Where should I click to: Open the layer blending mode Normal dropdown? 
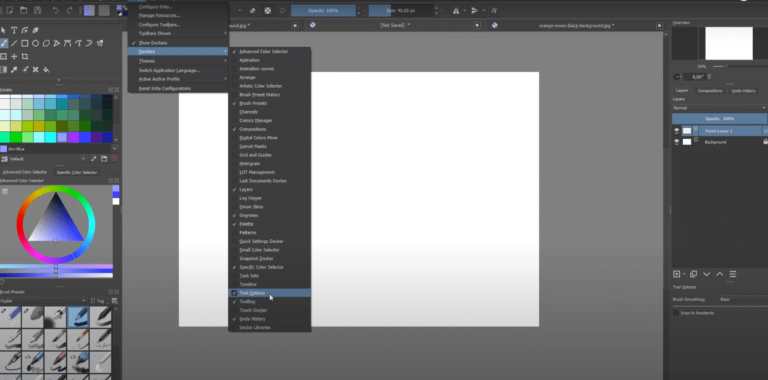[719, 108]
